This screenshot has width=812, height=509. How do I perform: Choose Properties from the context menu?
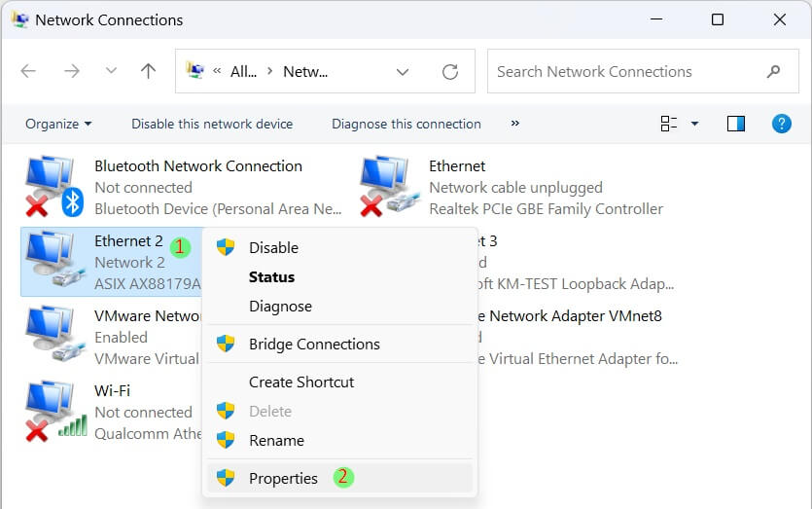point(283,478)
